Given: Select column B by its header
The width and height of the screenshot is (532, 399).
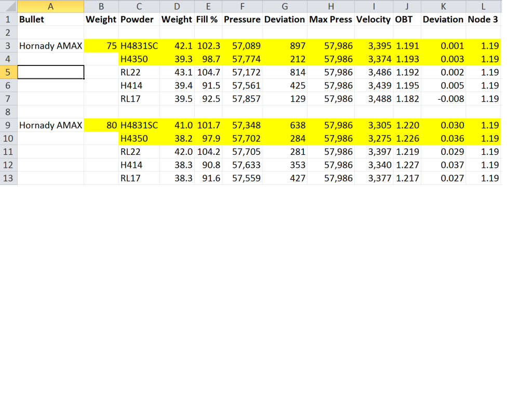Looking at the screenshot, I should [101, 6].
